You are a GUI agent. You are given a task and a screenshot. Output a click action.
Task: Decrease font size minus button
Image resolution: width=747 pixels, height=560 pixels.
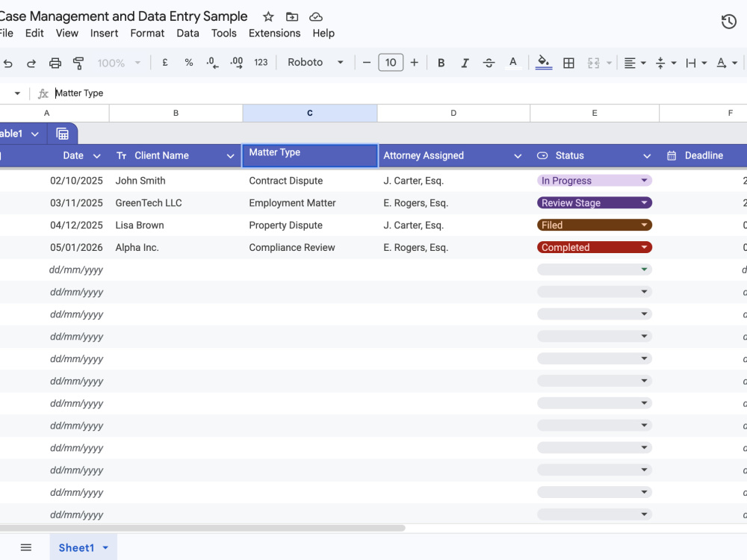pos(366,63)
